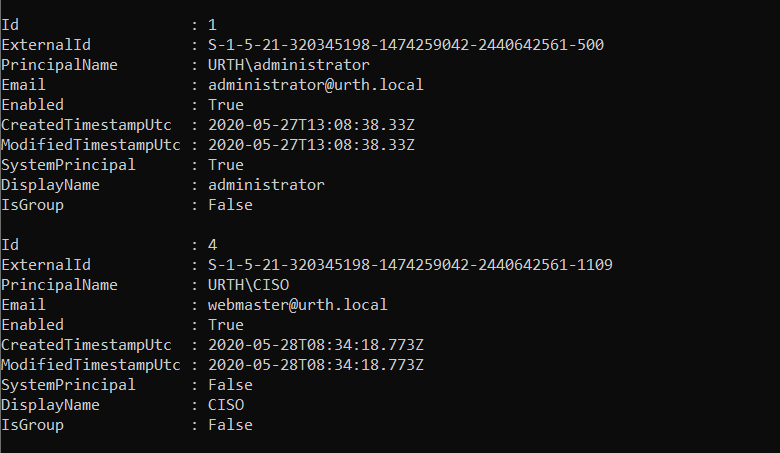Click the second PrincipalName field label

click(x=59, y=285)
